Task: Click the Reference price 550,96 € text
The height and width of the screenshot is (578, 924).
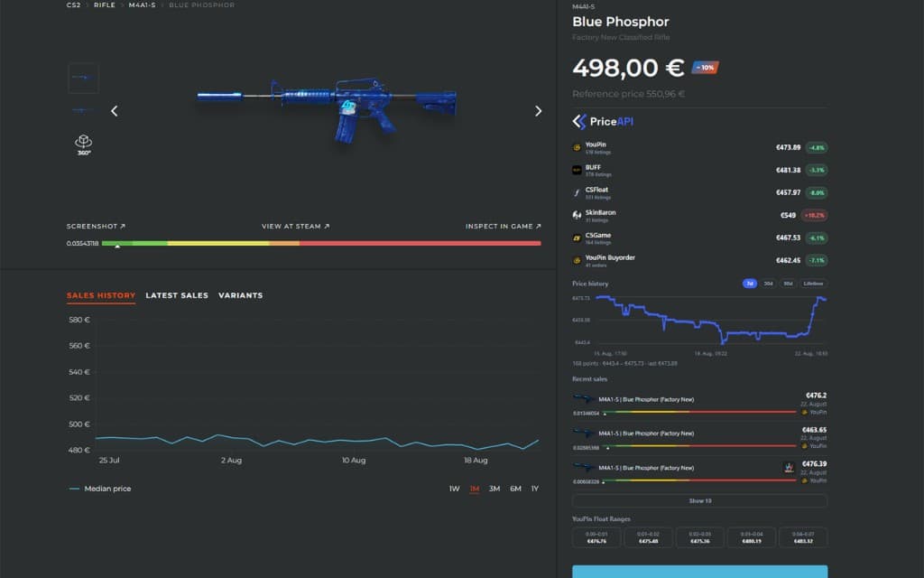Action: pyautogui.click(x=628, y=94)
